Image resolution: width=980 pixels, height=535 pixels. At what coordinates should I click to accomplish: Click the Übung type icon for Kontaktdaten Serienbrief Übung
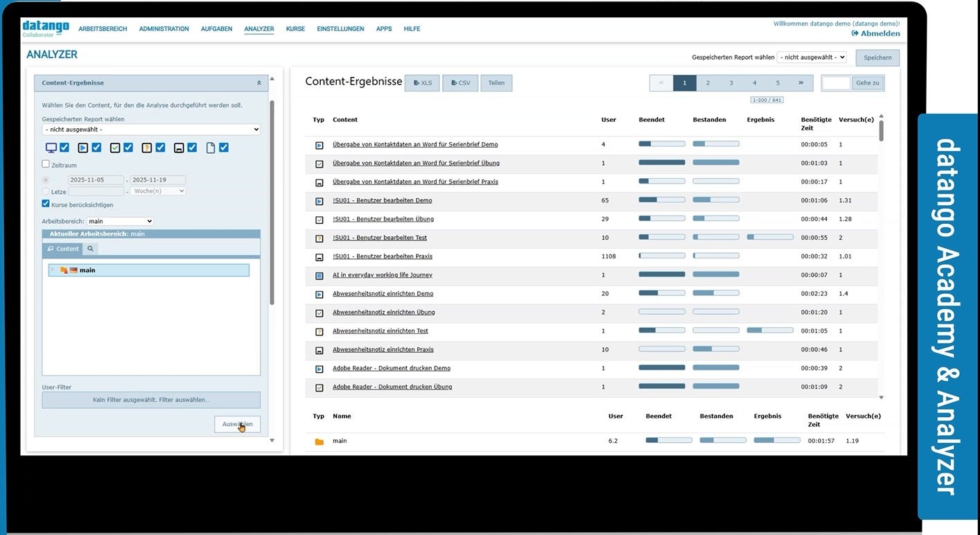(x=319, y=164)
